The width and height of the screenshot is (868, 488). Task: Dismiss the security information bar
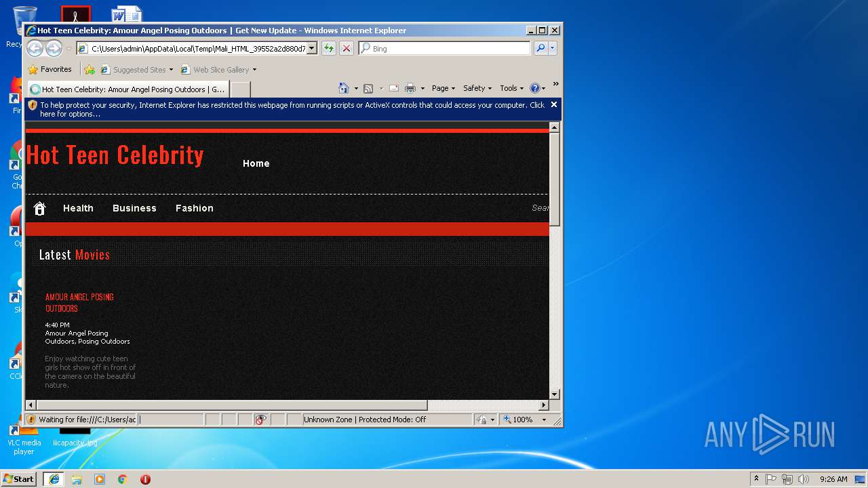pyautogui.click(x=553, y=104)
